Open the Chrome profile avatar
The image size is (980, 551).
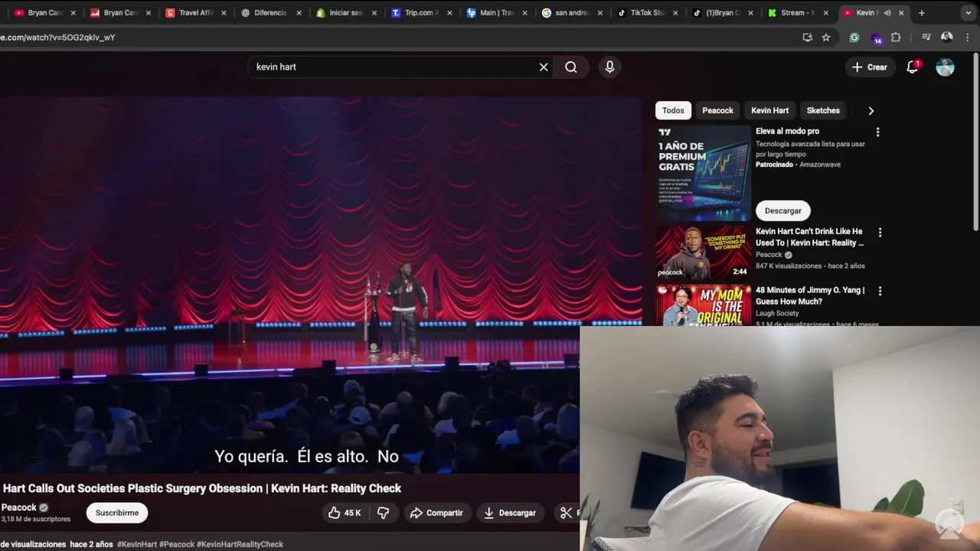947,37
